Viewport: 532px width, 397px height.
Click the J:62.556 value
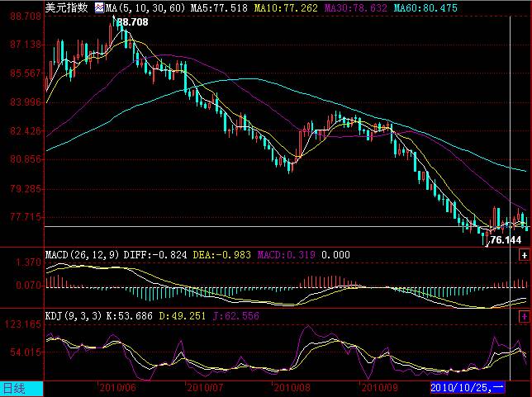pyautogui.click(x=235, y=316)
